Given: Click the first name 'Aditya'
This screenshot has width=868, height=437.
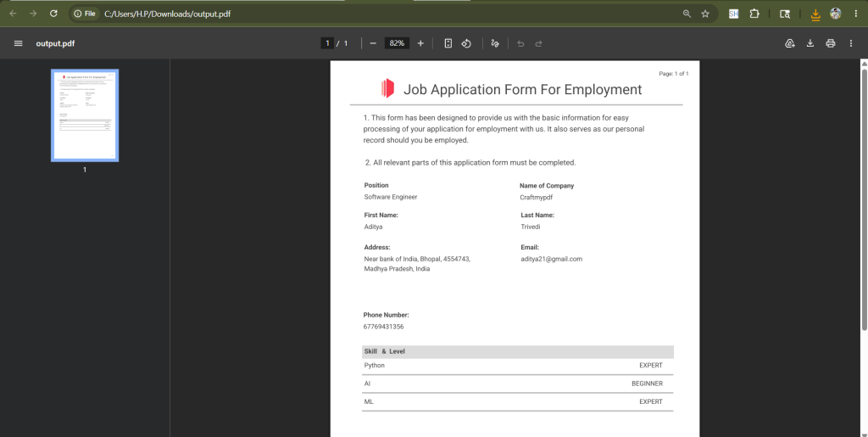Looking at the screenshot, I should (373, 227).
